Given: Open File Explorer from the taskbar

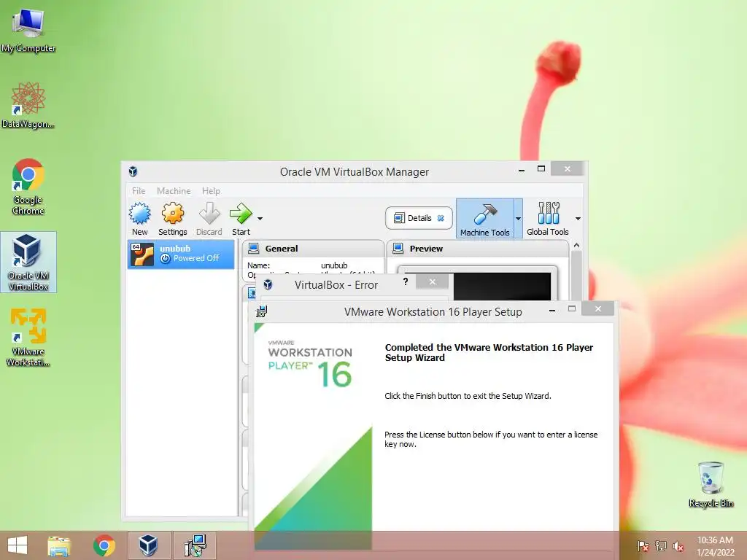Looking at the screenshot, I should (58, 545).
